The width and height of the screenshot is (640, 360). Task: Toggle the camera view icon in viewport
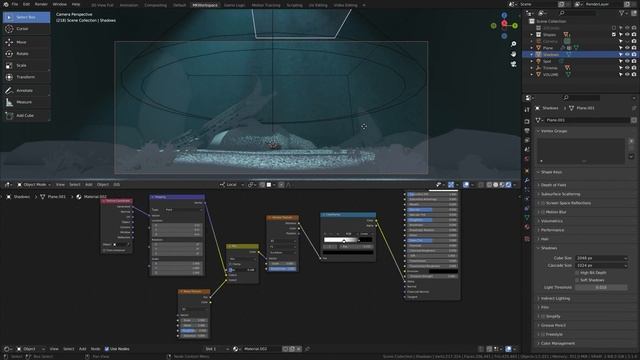[x=513, y=64]
